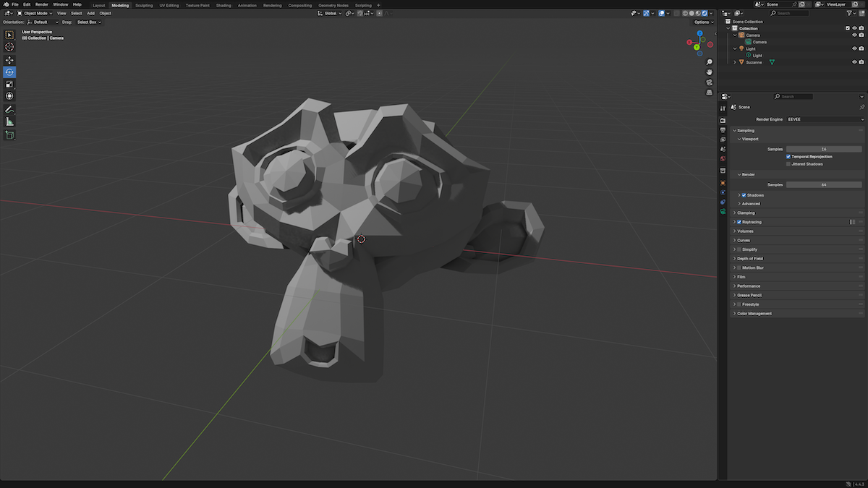Enable the Freestyle checkbox
Viewport: 868px width, 488px height.
click(x=739, y=304)
